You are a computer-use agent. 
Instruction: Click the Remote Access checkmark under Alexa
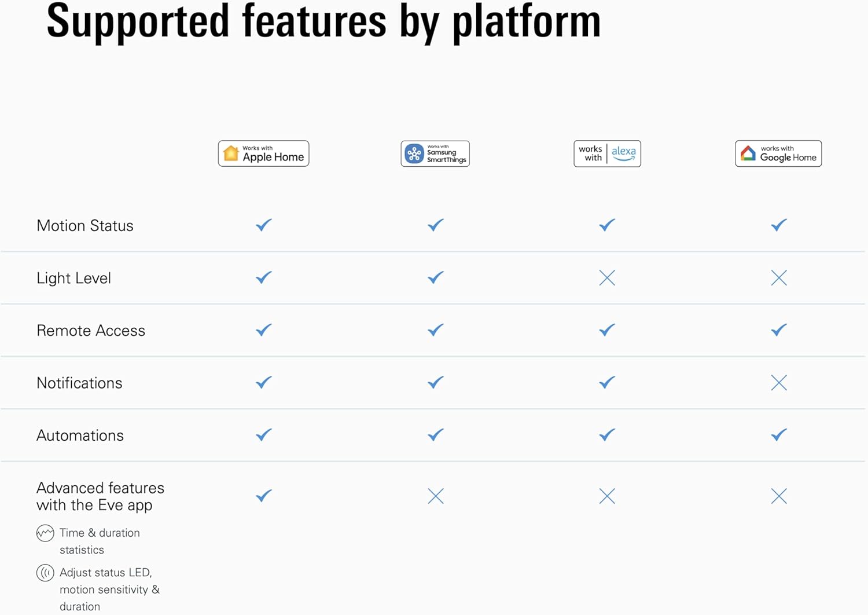click(607, 330)
